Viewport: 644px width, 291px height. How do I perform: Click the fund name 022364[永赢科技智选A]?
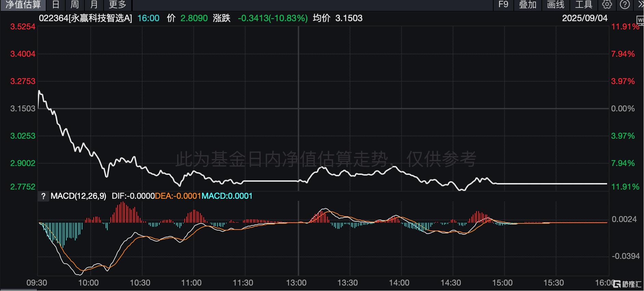[x=85, y=18]
